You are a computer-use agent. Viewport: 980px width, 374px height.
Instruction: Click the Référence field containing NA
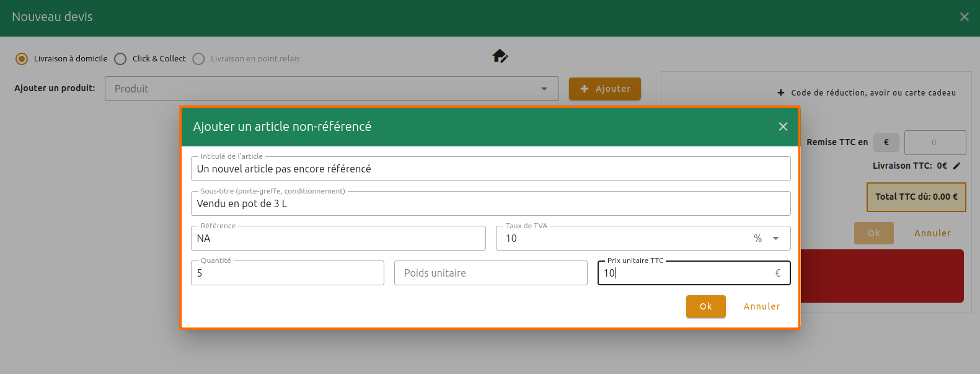(338, 238)
